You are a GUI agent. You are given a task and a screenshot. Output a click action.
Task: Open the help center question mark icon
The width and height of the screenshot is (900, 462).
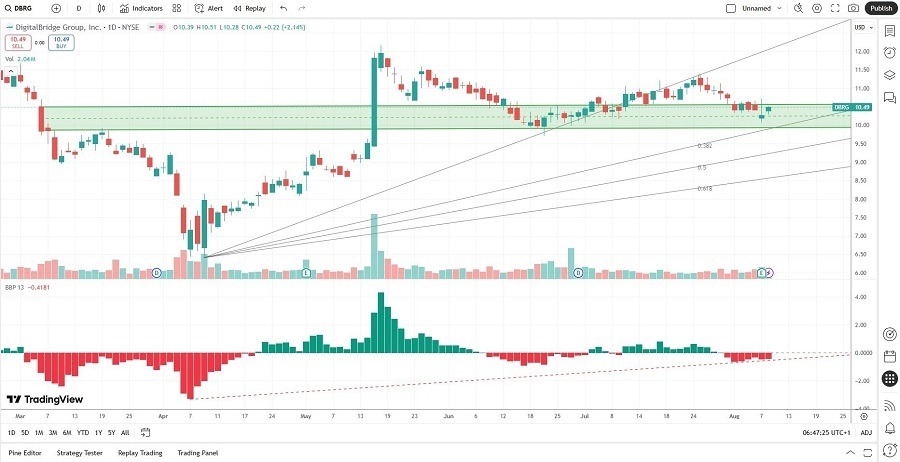click(x=890, y=453)
